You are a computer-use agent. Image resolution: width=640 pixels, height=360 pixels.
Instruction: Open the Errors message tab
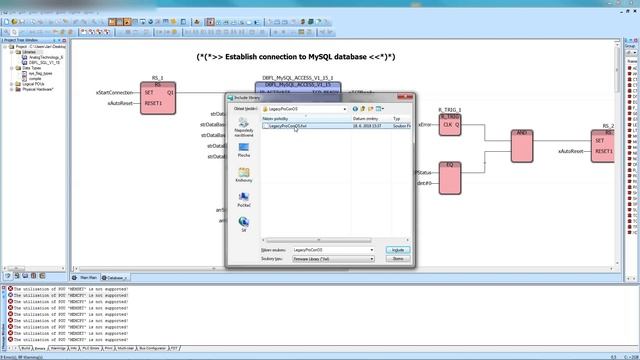click(40, 348)
